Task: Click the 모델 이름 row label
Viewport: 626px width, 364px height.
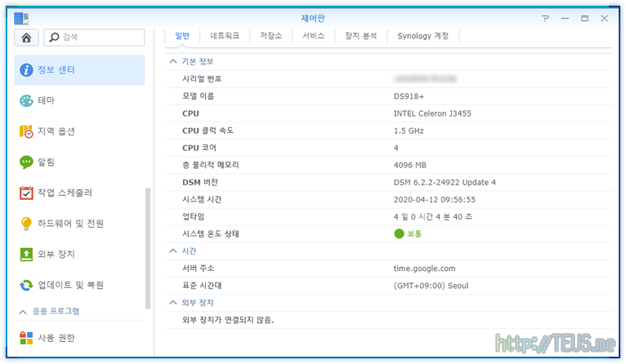Action: (199, 96)
